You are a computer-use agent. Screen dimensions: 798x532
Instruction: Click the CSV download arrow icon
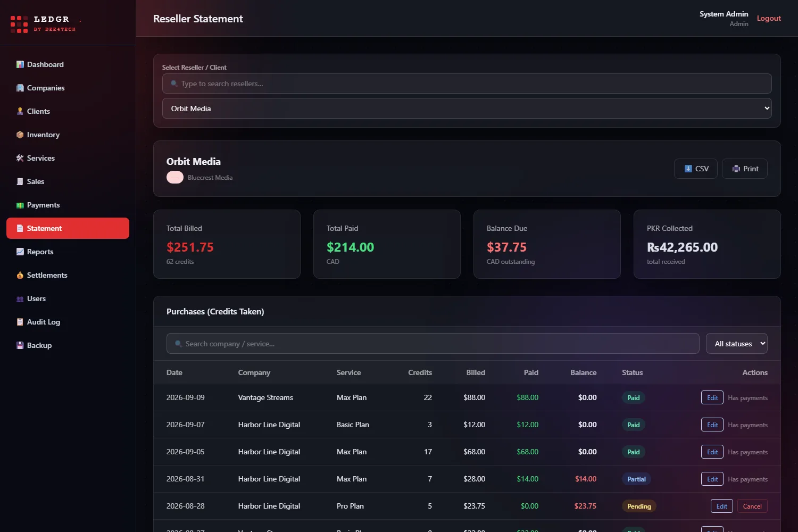click(x=688, y=169)
